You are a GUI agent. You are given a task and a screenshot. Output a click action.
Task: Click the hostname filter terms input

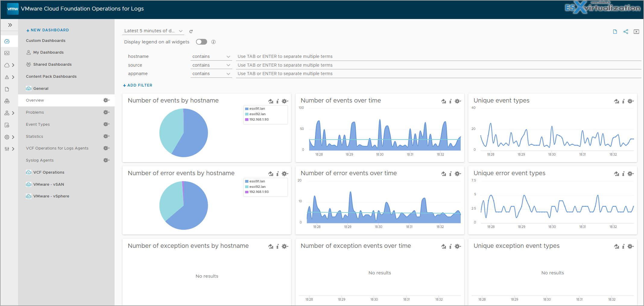click(x=438, y=57)
